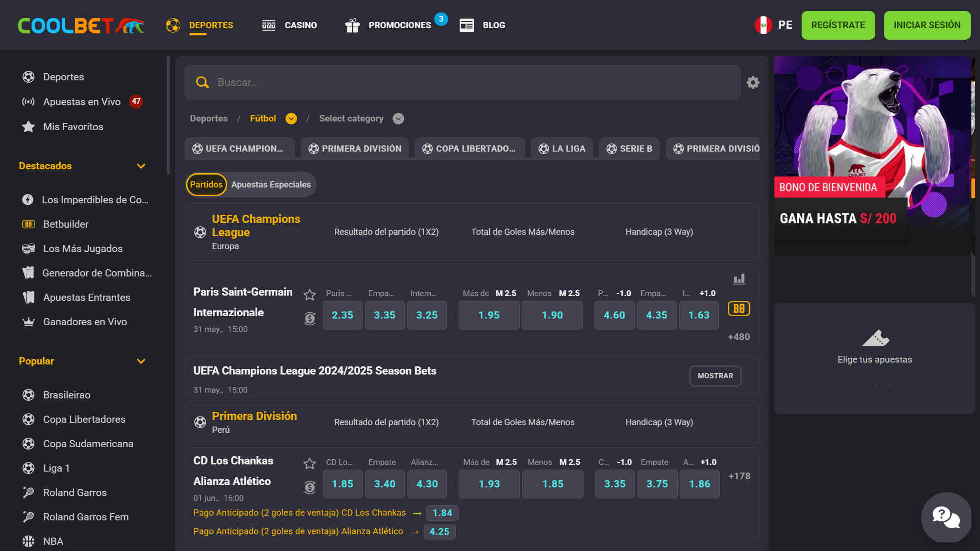Click the Iniciar Sesión button
The width and height of the screenshot is (980, 551).
click(926, 25)
